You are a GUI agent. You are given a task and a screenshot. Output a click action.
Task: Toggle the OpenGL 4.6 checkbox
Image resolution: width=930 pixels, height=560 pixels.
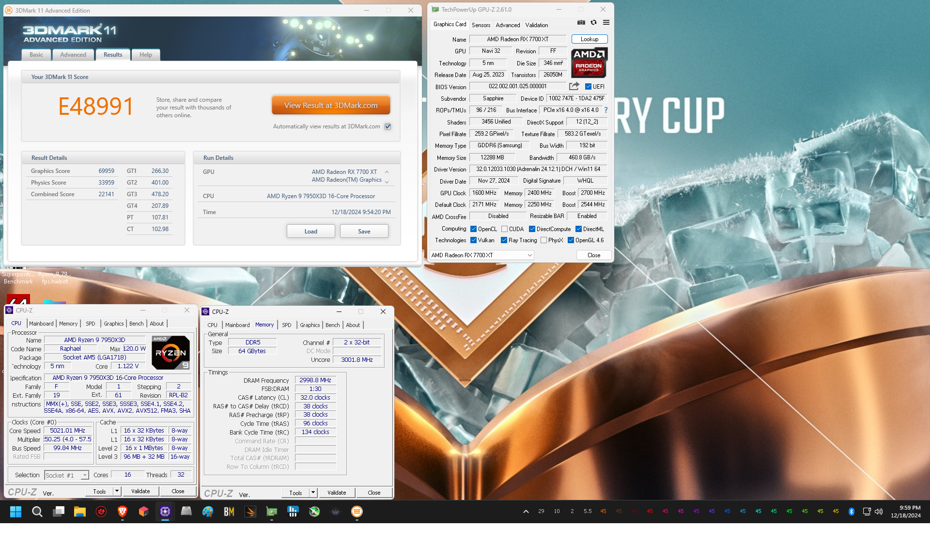tap(571, 240)
